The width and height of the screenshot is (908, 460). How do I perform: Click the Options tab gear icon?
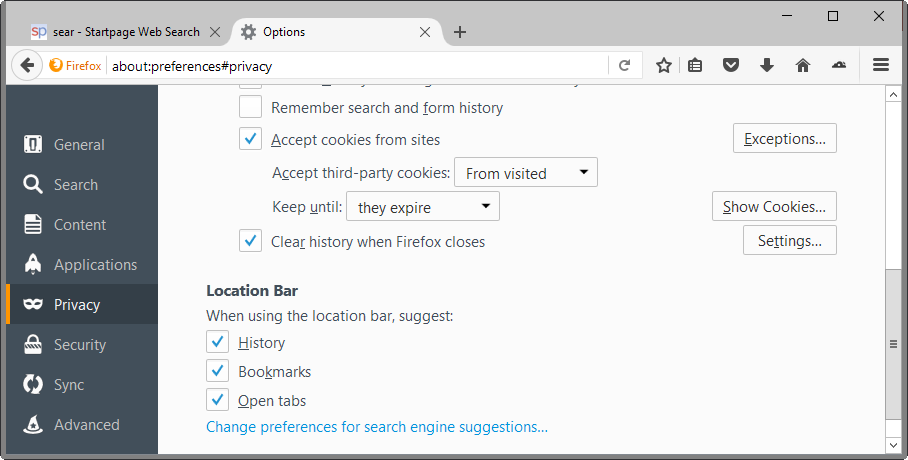click(248, 32)
